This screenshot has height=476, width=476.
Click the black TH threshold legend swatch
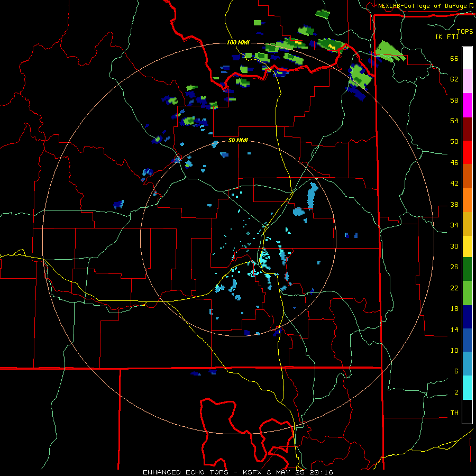tap(467, 411)
